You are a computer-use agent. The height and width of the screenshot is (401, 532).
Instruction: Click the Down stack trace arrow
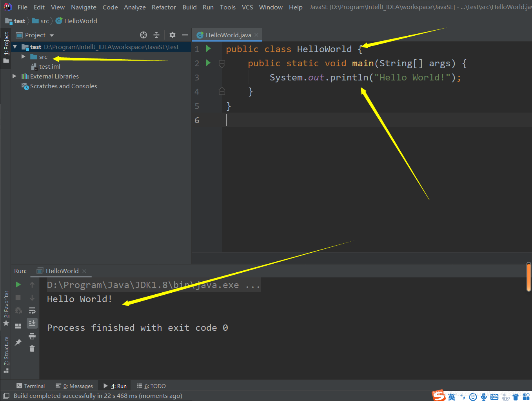[32, 298]
